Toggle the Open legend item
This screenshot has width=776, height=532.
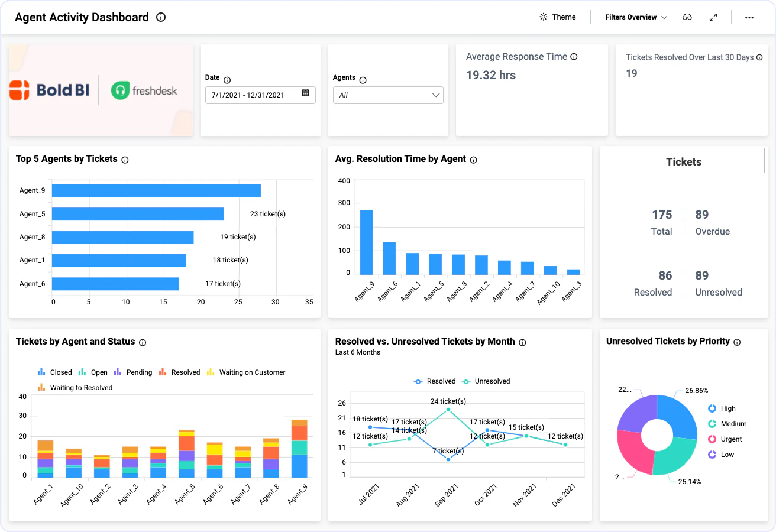(93, 372)
